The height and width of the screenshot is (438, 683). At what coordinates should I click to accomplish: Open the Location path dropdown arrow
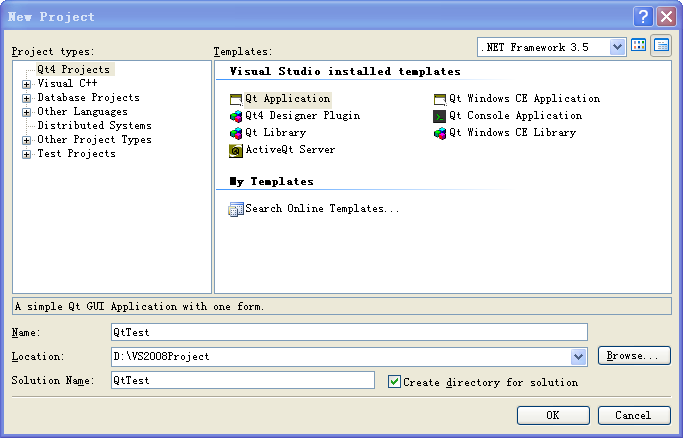click(578, 357)
